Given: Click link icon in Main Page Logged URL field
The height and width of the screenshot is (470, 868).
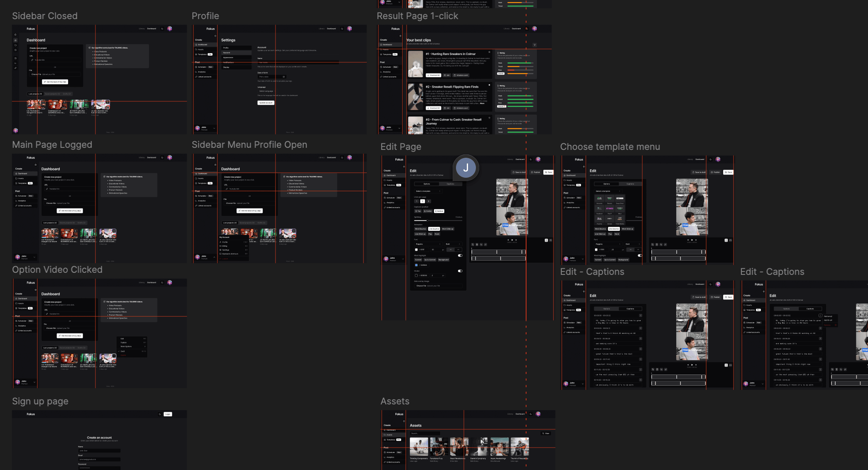Looking at the screenshot, I should [x=47, y=189].
